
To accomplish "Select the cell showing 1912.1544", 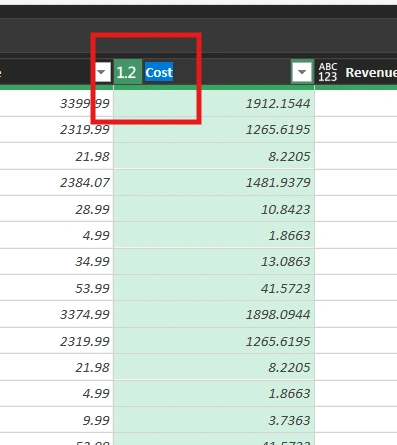I will tap(214, 104).
